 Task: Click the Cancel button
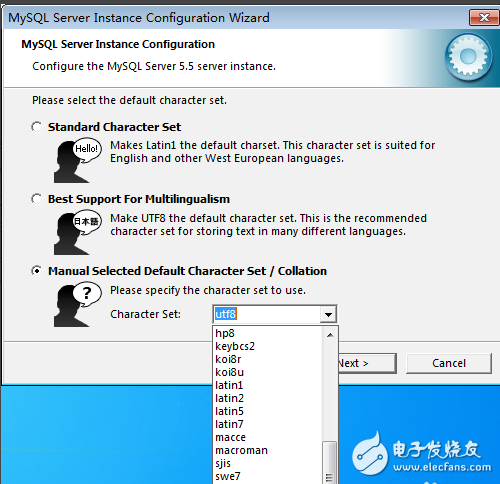tap(449, 363)
